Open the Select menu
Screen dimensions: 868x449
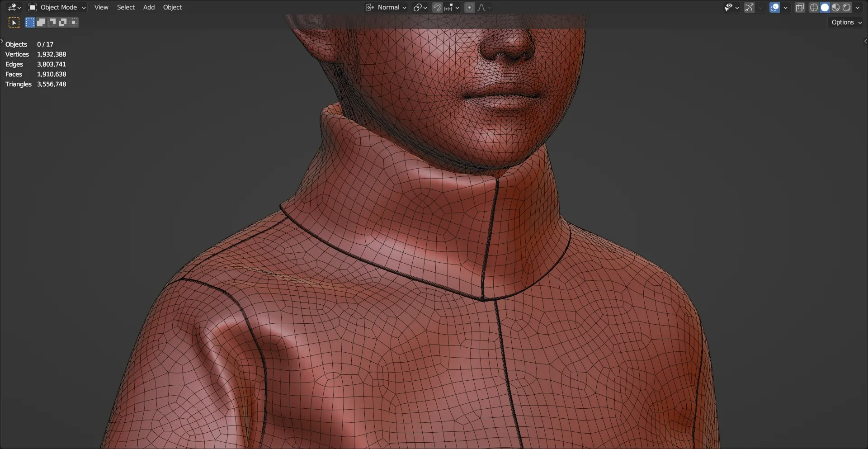click(x=126, y=7)
